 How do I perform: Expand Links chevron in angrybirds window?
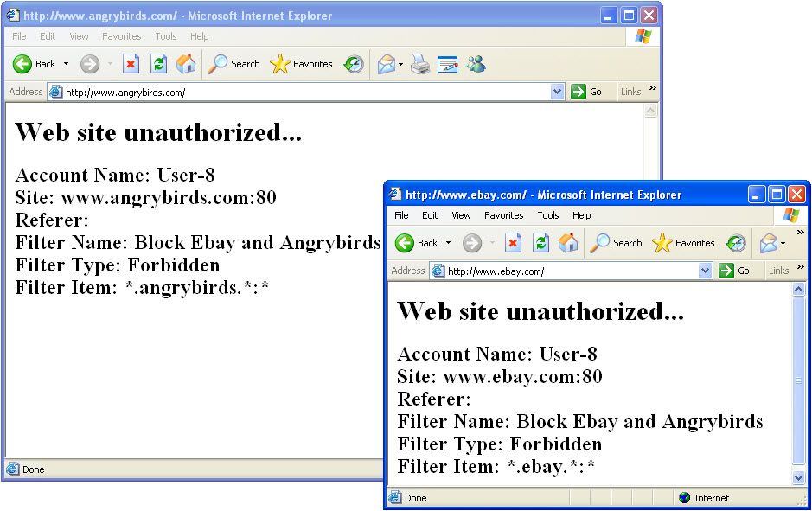(x=653, y=88)
